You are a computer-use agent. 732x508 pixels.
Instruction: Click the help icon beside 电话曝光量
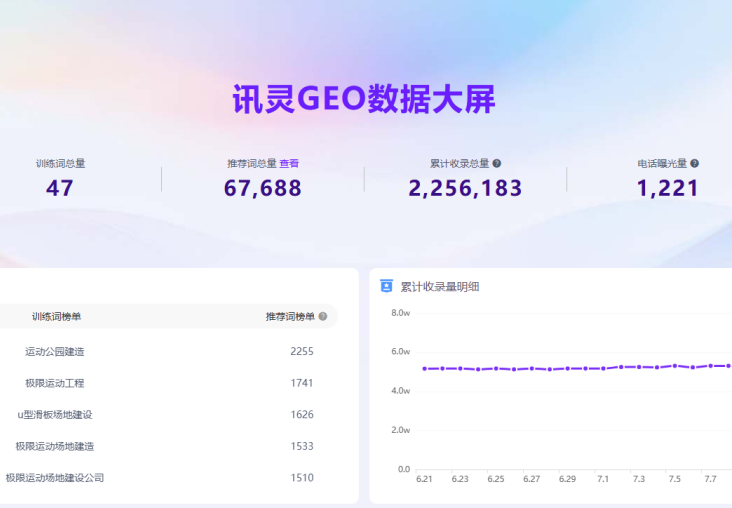pos(695,163)
